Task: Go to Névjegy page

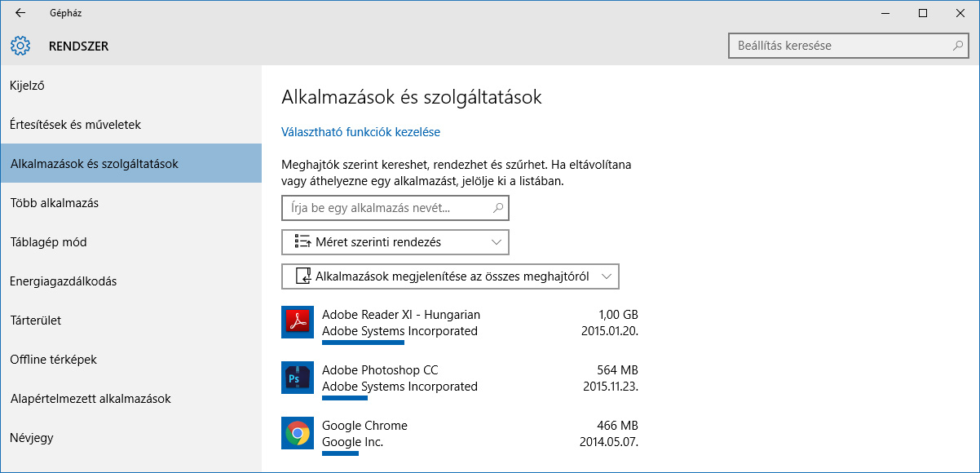Action: 32,438
